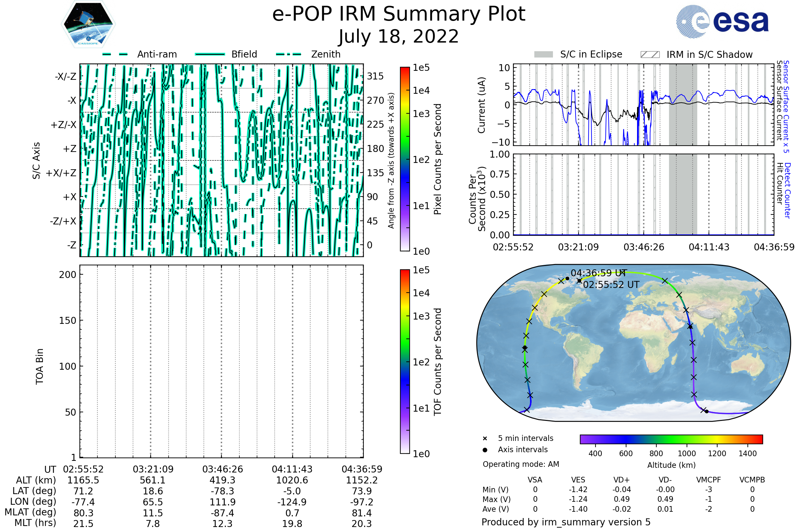This screenshot has width=798, height=532.
Task: Click the 02:55:52 UT label on map
Action: tap(611, 285)
